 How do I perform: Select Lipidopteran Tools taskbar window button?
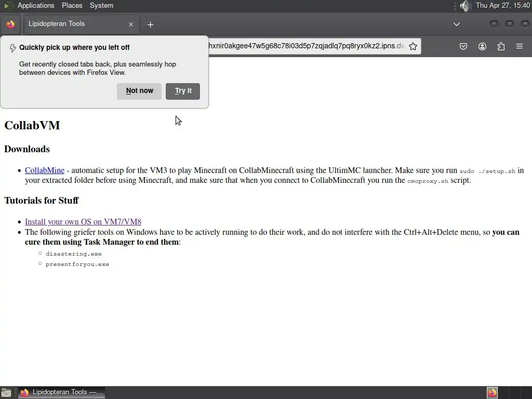tap(61, 393)
